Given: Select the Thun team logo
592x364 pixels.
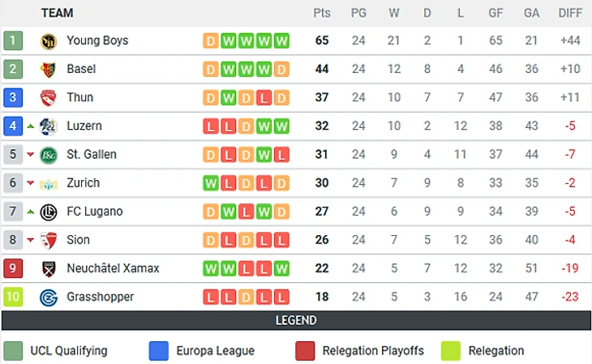Looking at the screenshot, I should 49,98.
